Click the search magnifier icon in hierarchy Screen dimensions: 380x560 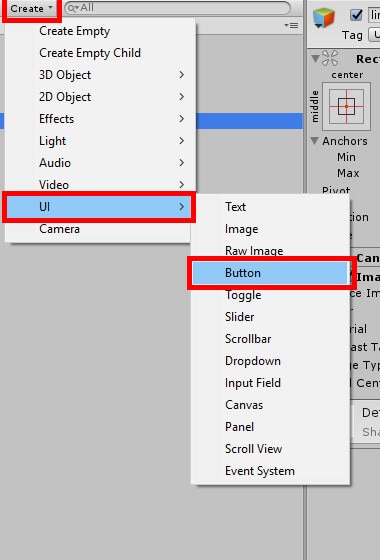tap(72, 8)
